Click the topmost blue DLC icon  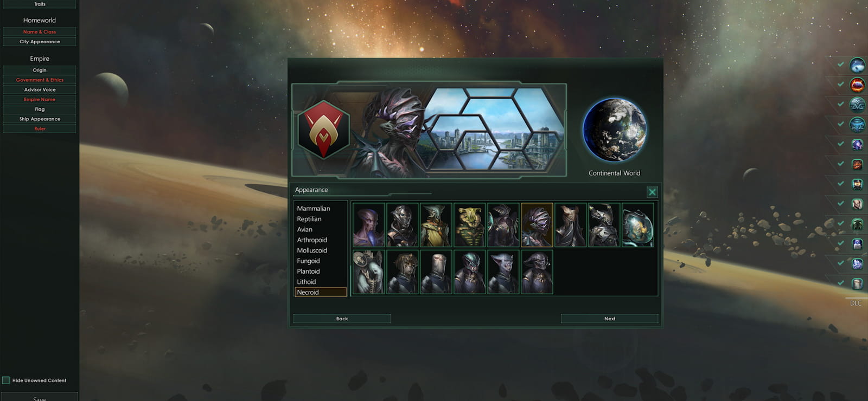(x=857, y=66)
